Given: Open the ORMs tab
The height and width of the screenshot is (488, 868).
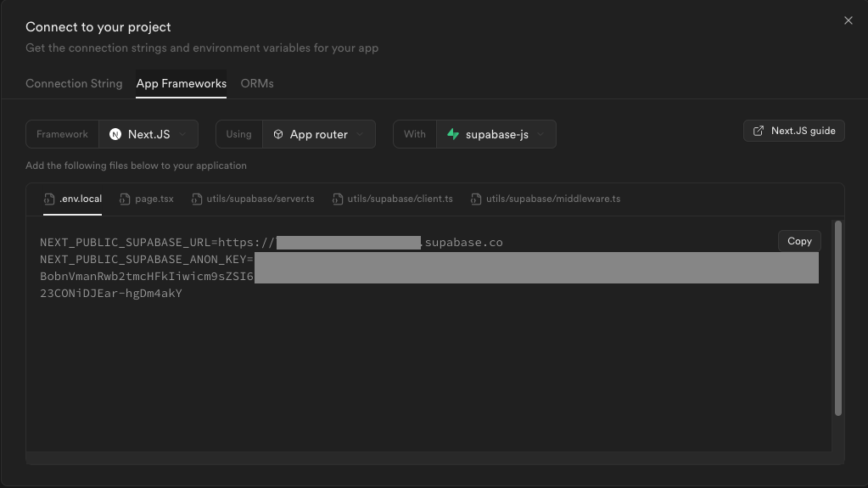Looking at the screenshot, I should 257,84.
